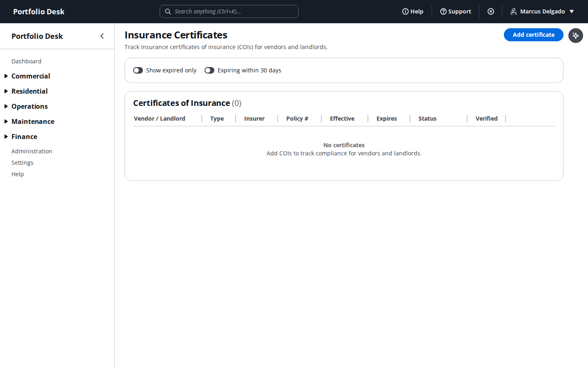Click Help text in top bar
The height and width of the screenshot is (368, 588).
click(x=417, y=11)
